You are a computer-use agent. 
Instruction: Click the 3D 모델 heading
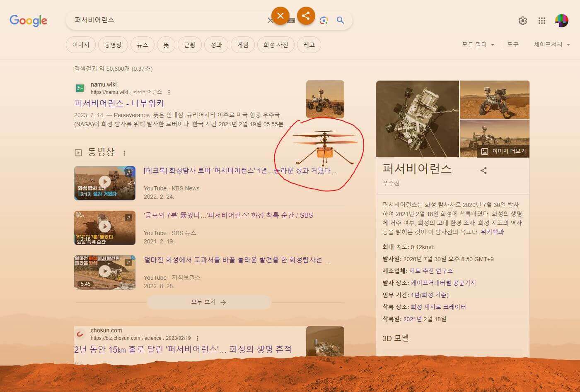(396, 338)
